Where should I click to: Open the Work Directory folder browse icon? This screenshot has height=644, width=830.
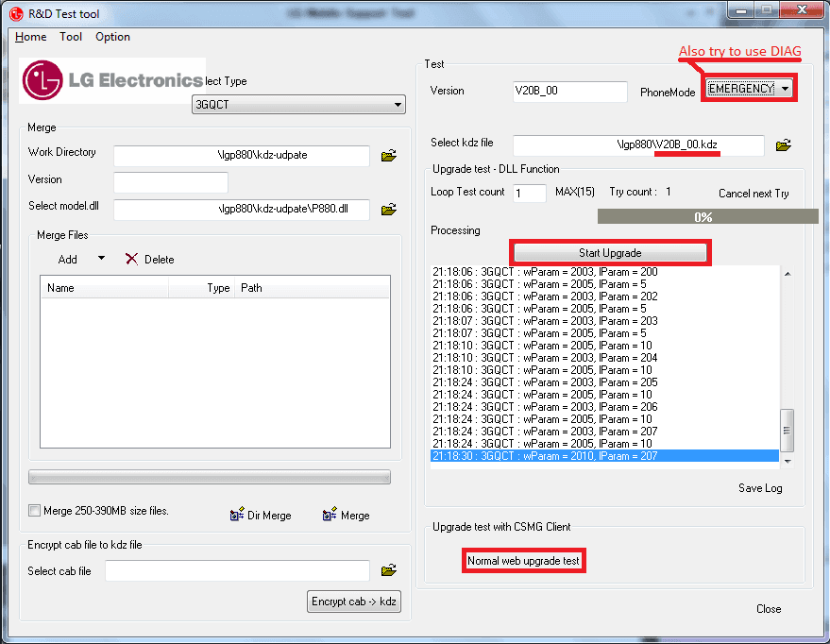coord(388,156)
